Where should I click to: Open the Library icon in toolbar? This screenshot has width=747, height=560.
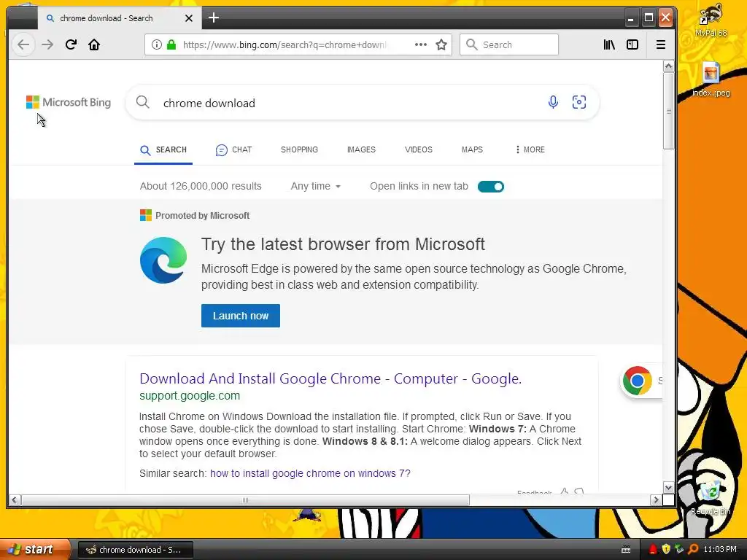609,44
